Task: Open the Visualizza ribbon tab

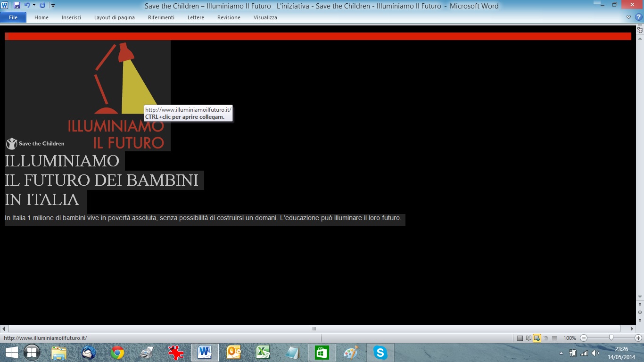Action: (x=265, y=17)
